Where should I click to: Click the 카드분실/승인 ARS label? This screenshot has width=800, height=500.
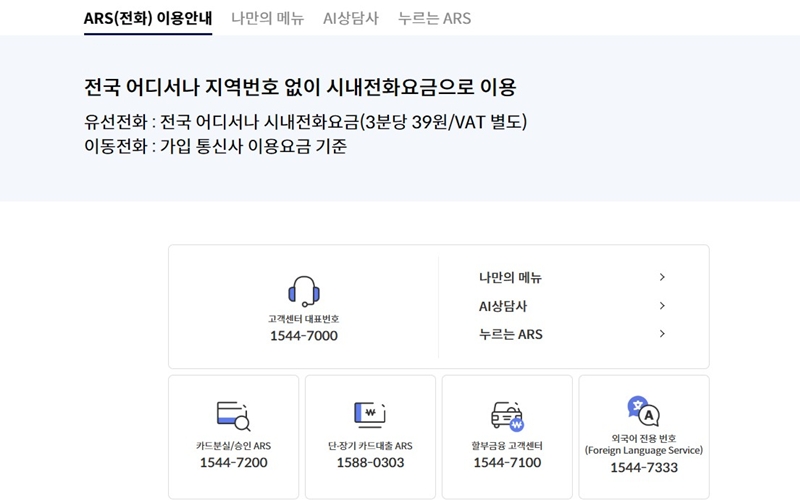click(x=233, y=446)
